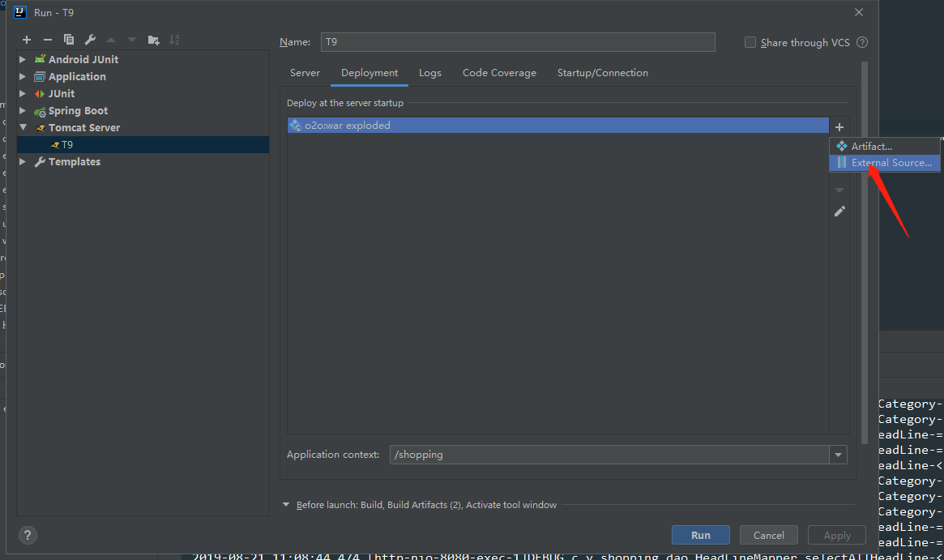The width and height of the screenshot is (944, 560).
Task: Expand the Spring Boot tree node
Action: tap(23, 111)
